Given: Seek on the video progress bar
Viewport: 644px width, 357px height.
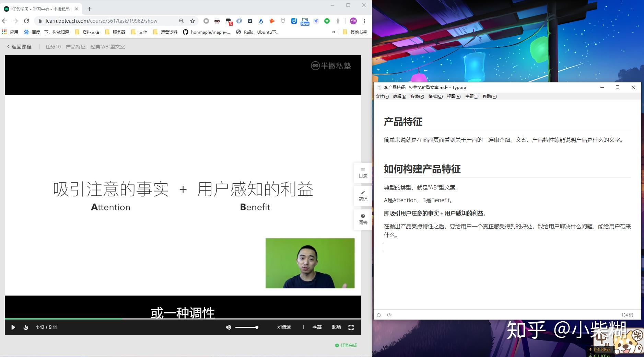Looking at the screenshot, I should coord(183,319).
